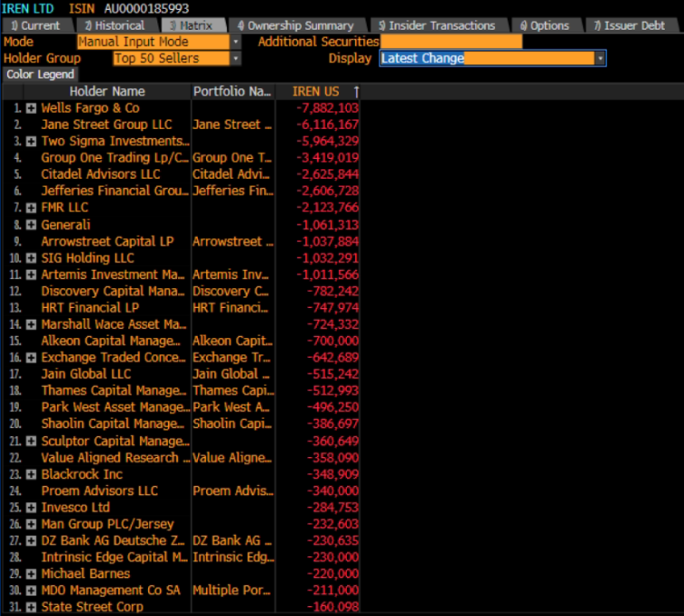Select Proem Advisors LLC holder
This screenshot has width=684, height=616.
point(99,490)
